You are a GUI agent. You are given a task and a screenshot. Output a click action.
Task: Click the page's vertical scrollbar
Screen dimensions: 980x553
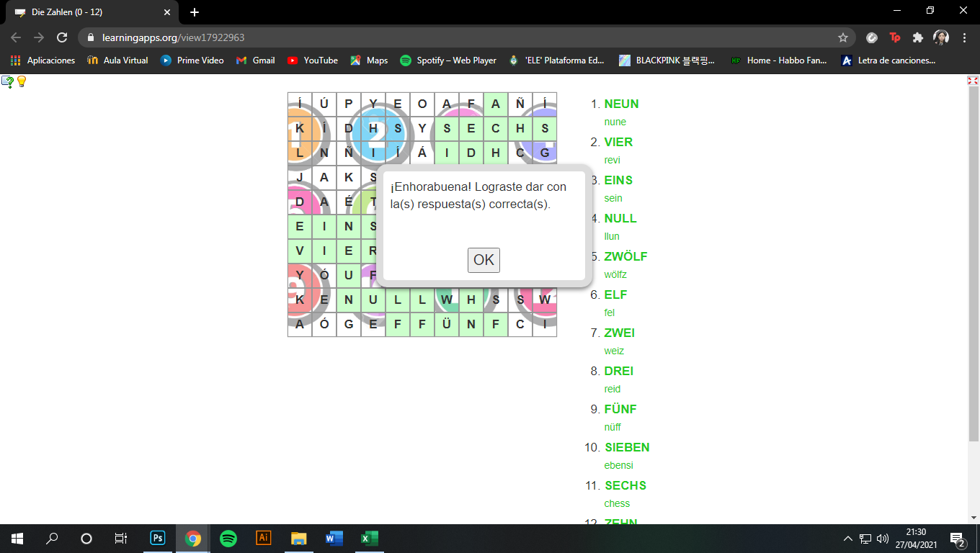[974, 288]
